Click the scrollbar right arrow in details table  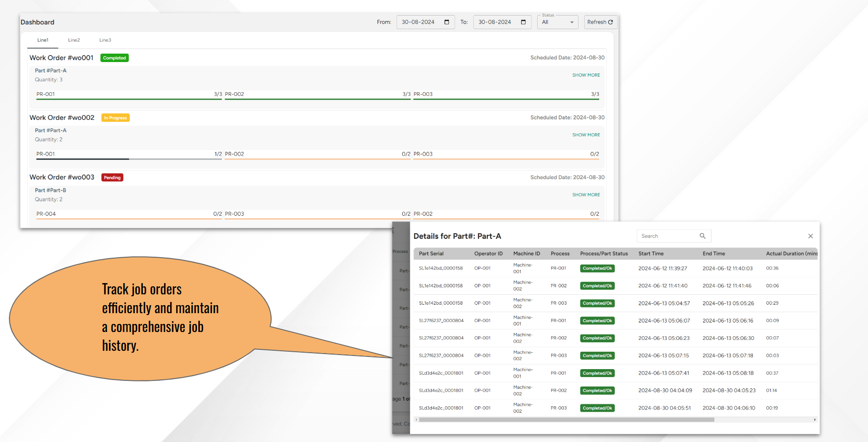814,419
